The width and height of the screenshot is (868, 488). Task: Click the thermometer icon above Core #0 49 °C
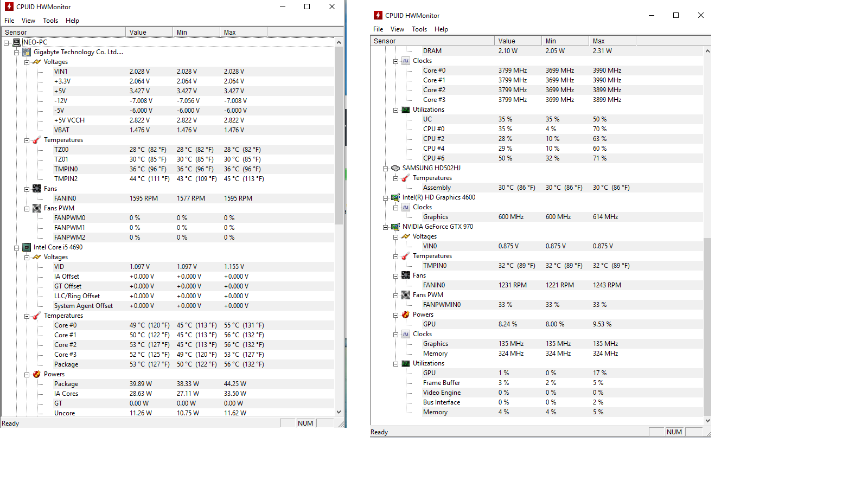37,316
